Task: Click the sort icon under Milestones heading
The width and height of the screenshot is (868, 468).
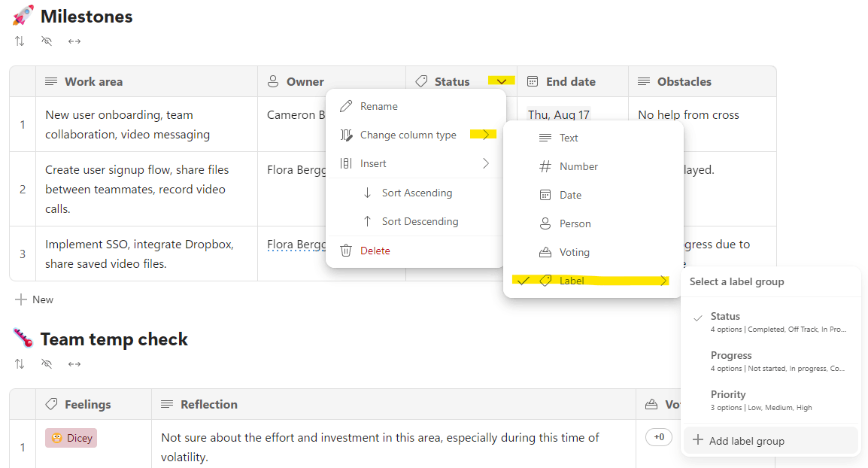Action: [20, 41]
